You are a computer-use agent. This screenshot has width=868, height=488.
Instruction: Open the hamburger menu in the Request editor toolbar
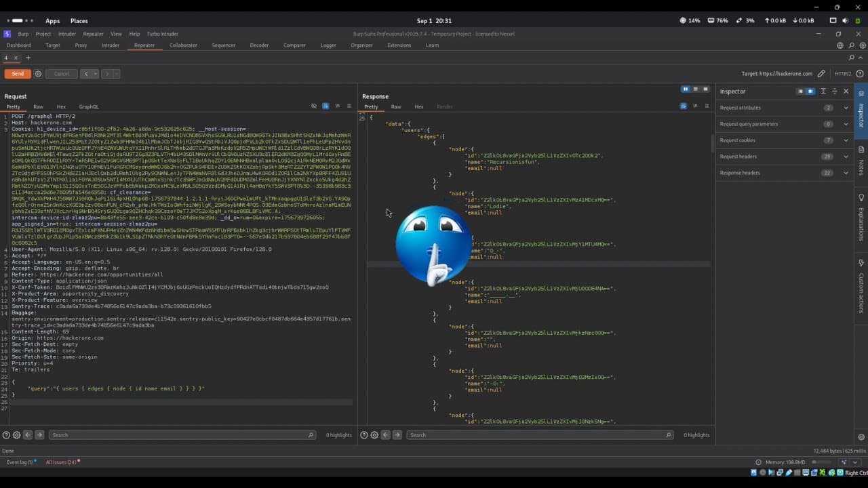pyautogui.click(x=349, y=106)
